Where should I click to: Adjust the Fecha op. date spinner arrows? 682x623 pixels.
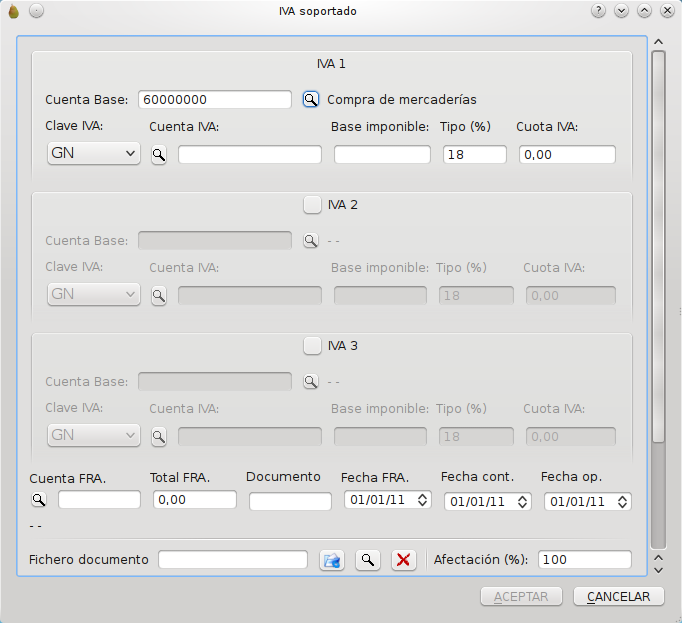(x=622, y=502)
